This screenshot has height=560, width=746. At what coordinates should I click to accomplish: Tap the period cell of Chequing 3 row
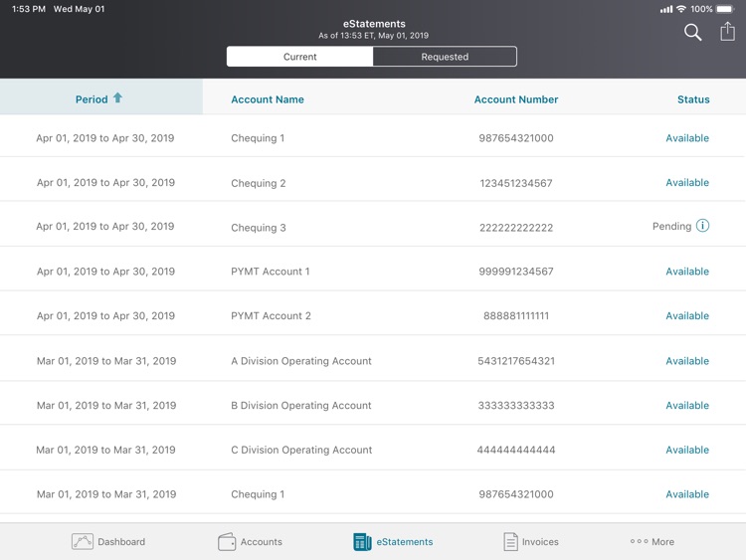[105, 227]
